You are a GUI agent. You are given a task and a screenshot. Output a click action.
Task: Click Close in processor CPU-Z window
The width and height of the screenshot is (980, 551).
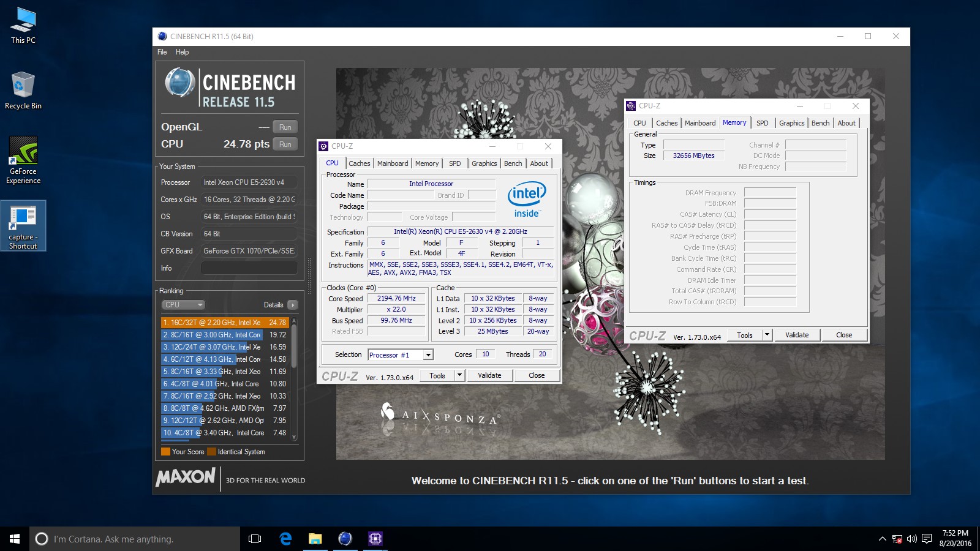pyautogui.click(x=537, y=375)
